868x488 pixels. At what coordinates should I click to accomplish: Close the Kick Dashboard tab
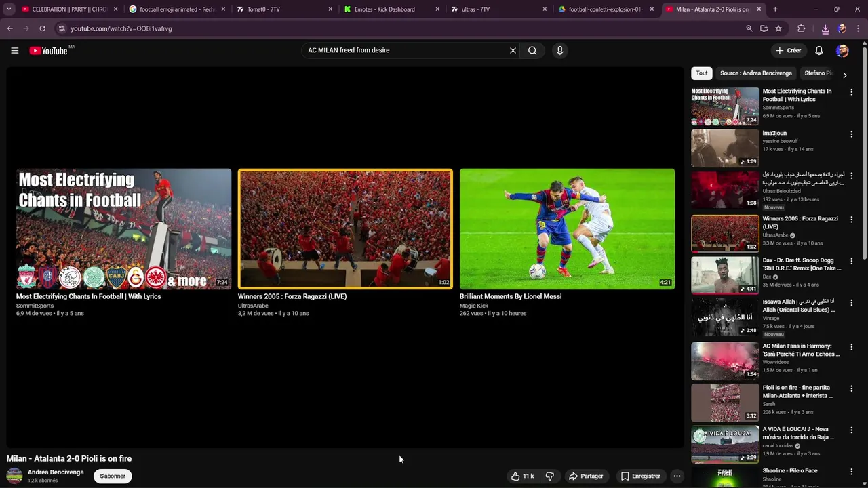point(437,9)
